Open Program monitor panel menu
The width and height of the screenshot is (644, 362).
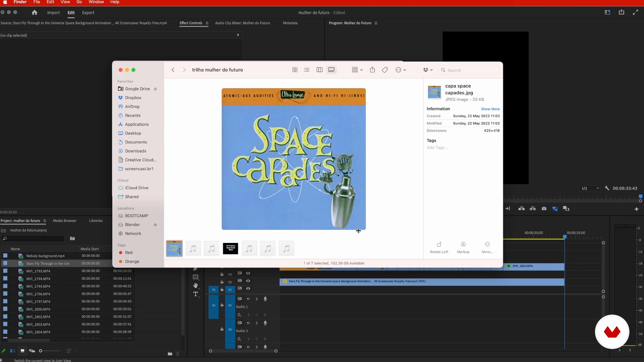(x=376, y=23)
